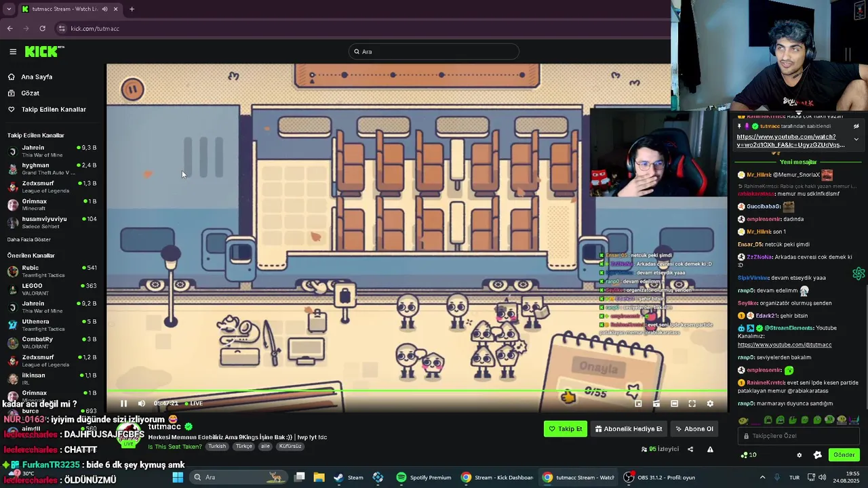Select the Is This Seat Taken? category
Viewport: 868px width, 488px height.
[x=174, y=447]
